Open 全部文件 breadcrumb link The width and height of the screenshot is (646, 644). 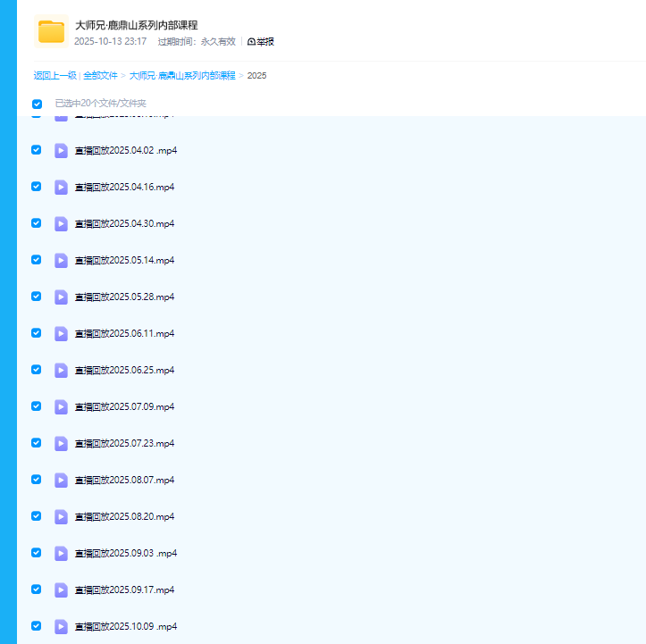click(x=100, y=76)
